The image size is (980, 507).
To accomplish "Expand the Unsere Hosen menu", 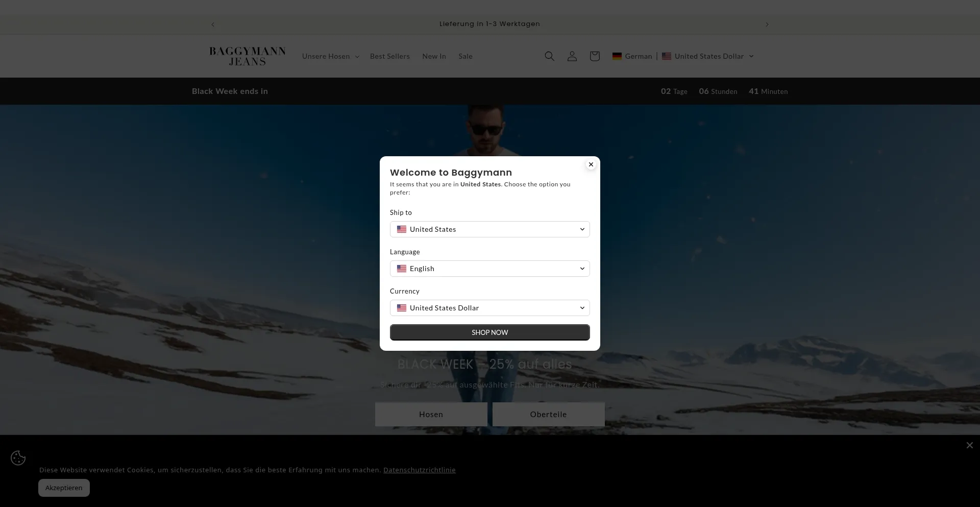I will 330,56.
